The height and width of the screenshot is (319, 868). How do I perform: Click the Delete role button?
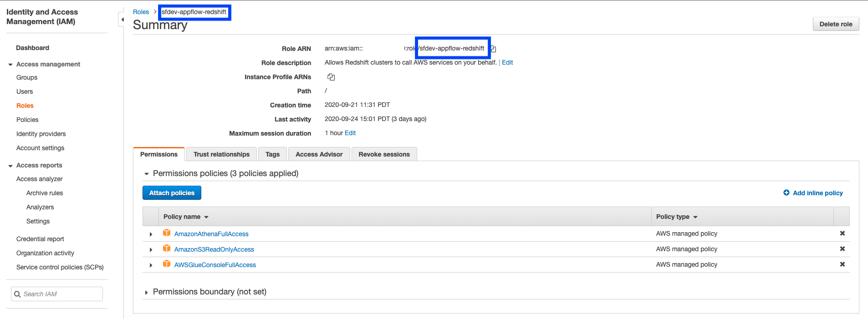(836, 24)
